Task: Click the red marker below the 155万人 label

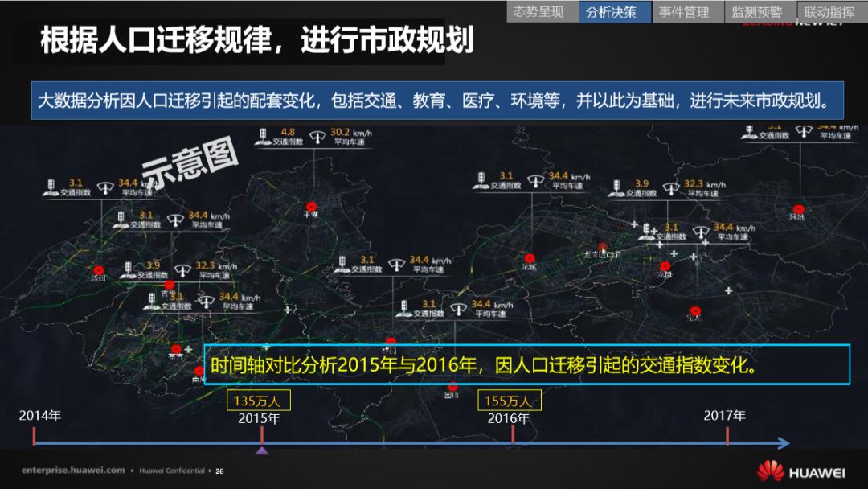Action: [452, 387]
